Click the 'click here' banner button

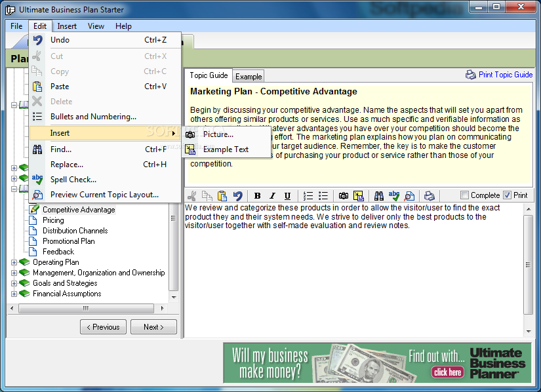click(447, 372)
